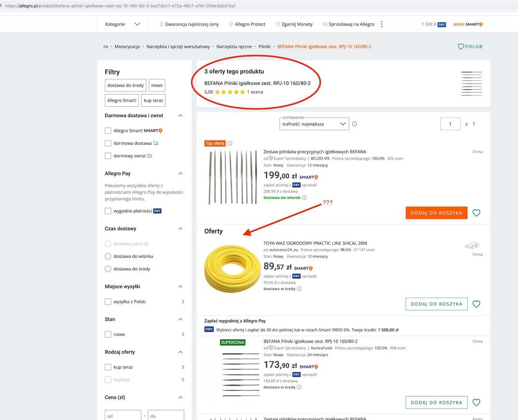
Task: Click the 'nowe' quick filter chip
Action: (157, 85)
